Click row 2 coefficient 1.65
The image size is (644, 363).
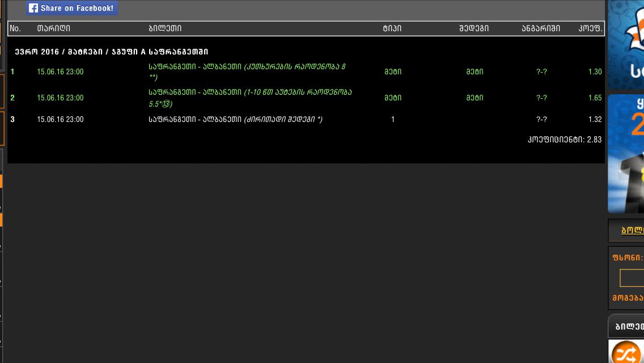595,98
